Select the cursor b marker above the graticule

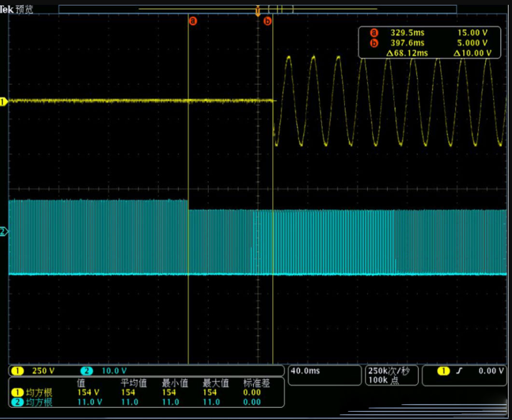(x=267, y=21)
